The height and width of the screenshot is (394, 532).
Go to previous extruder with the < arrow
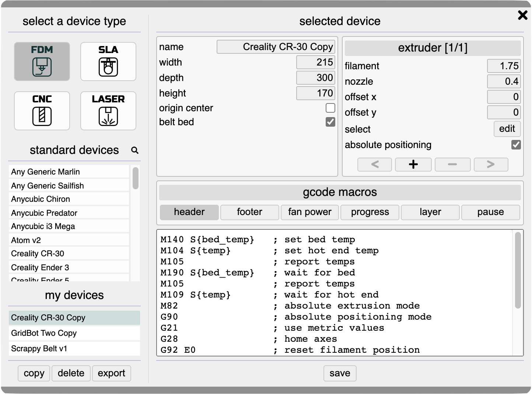(x=375, y=164)
